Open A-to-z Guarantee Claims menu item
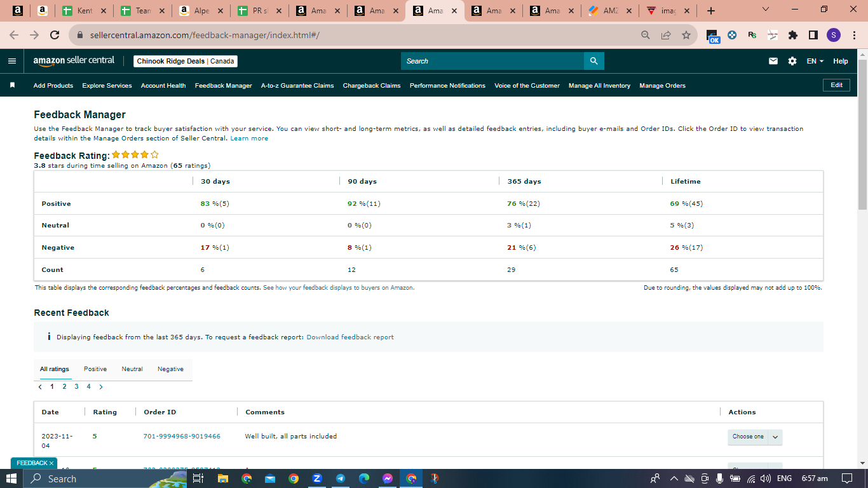Screen dimensions: 868x488 point(297,85)
